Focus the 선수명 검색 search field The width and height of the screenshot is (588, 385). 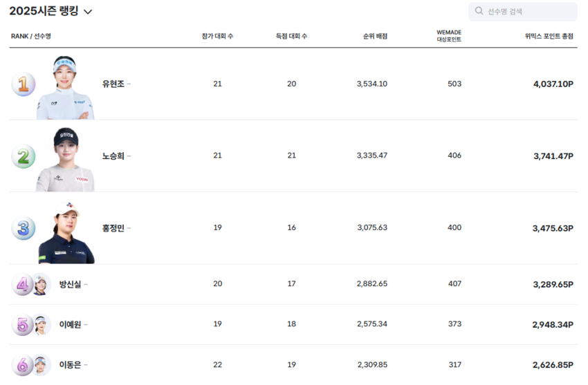[x=527, y=12]
